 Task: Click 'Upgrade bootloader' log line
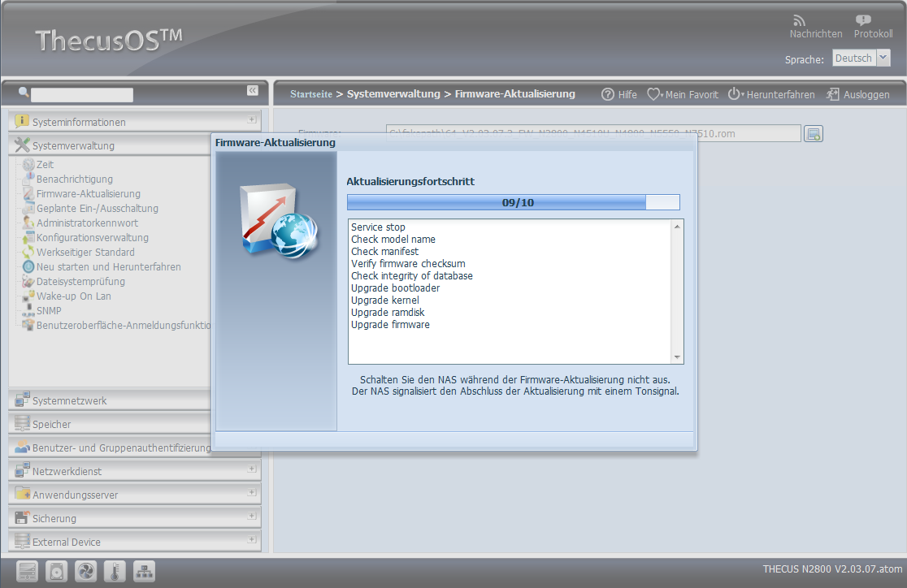pos(396,288)
